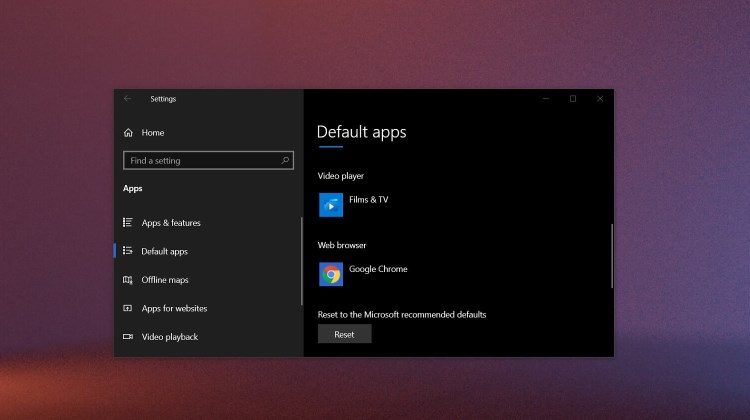Click the Default apps sidebar icon

[x=128, y=251]
